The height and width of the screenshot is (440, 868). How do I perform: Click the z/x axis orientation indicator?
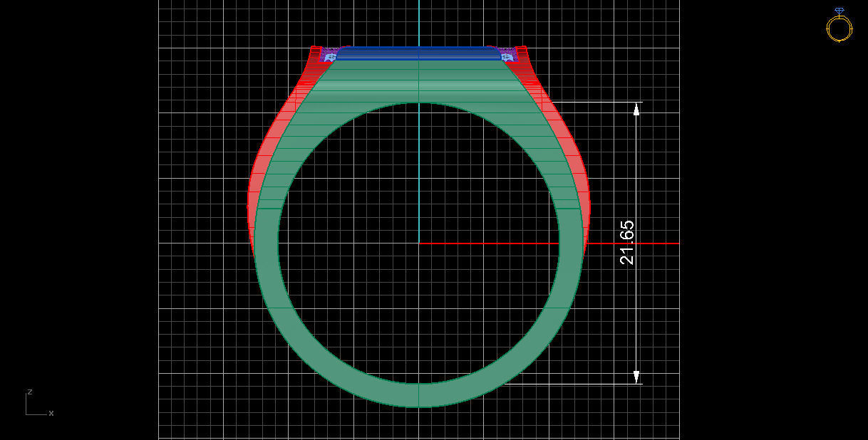(x=38, y=403)
